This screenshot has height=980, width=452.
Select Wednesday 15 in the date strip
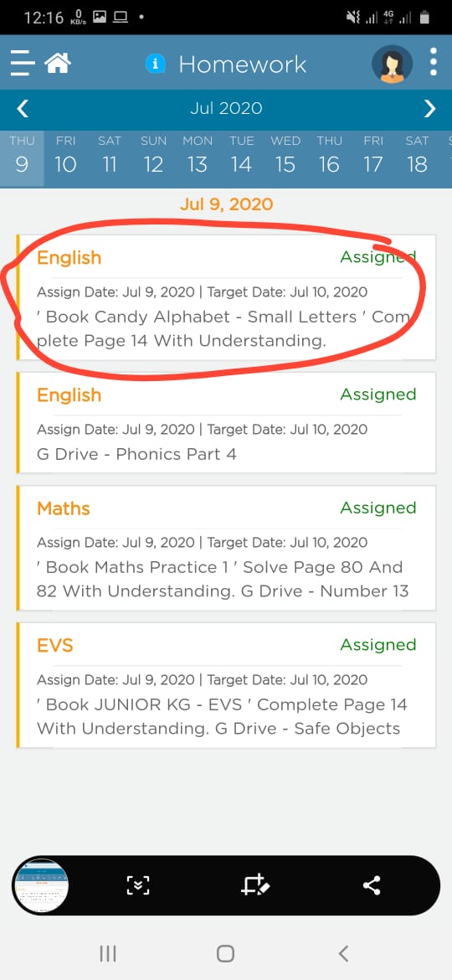pyautogui.click(x=285, y=157)
